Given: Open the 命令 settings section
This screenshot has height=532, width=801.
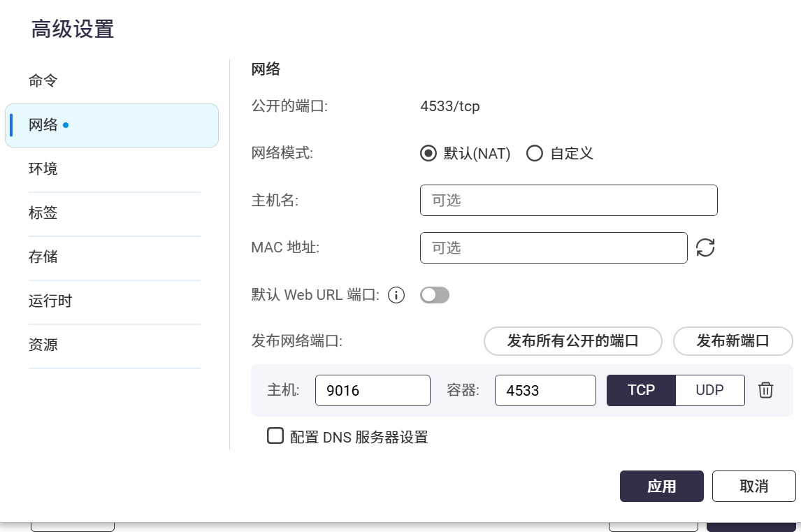Looking at the screenshot, I should pyautogui.click(x=43, y=81).
